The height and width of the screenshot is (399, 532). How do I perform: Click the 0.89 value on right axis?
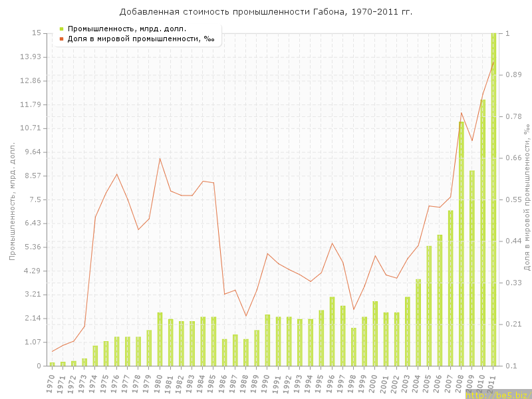513,74
